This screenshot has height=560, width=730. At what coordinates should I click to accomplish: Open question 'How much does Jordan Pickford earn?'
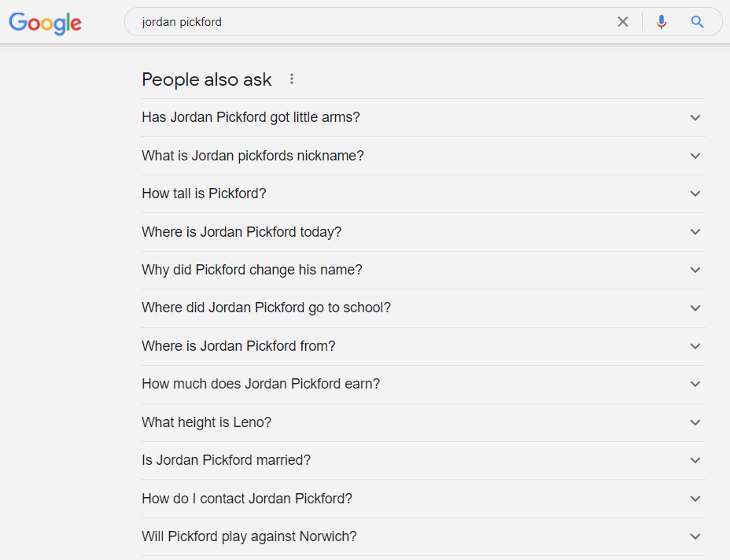[x=424, y=384]
